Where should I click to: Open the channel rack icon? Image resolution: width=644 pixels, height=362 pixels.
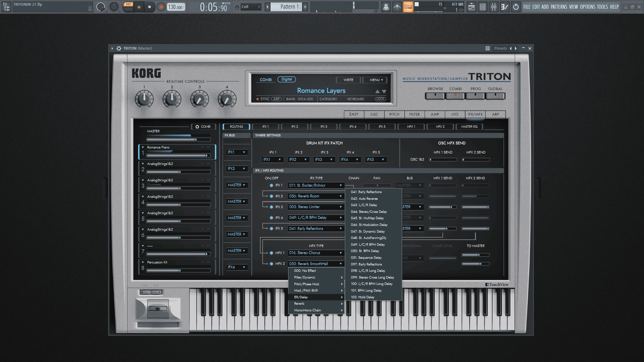483,7
